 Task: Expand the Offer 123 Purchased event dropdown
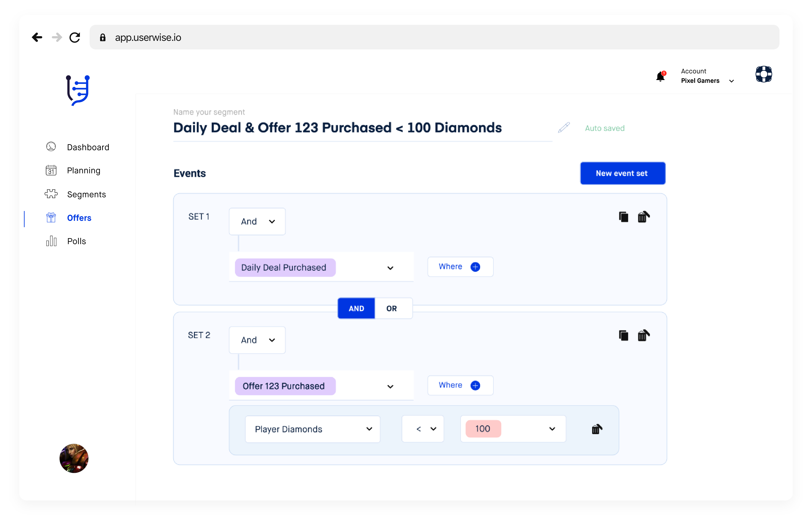point(390,387)
